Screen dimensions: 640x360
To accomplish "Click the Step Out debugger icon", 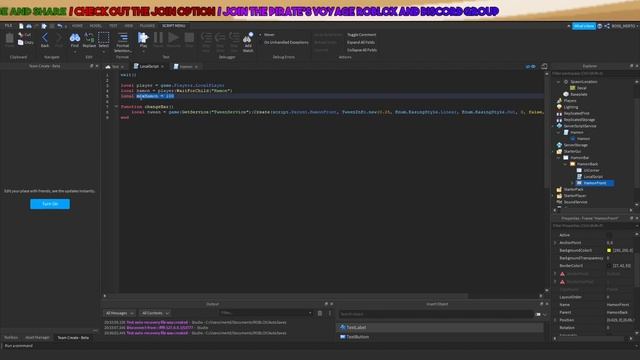I will pos(234,38).
